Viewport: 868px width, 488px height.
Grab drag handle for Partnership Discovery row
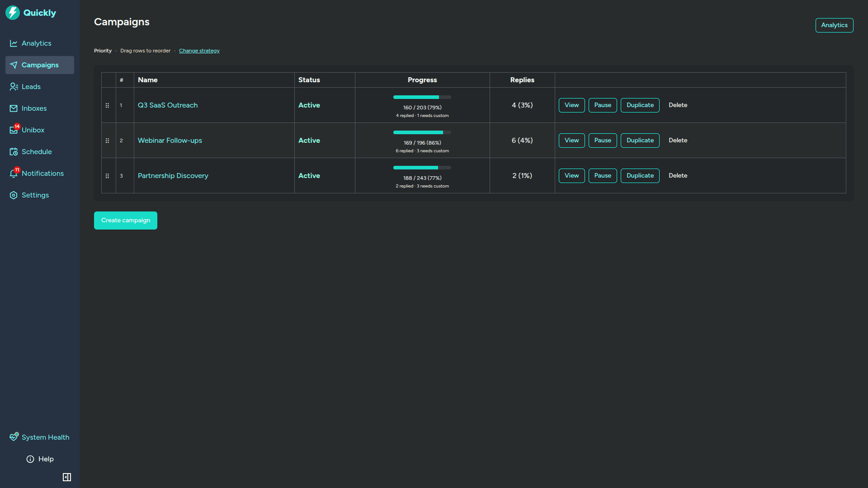point(107,176)
